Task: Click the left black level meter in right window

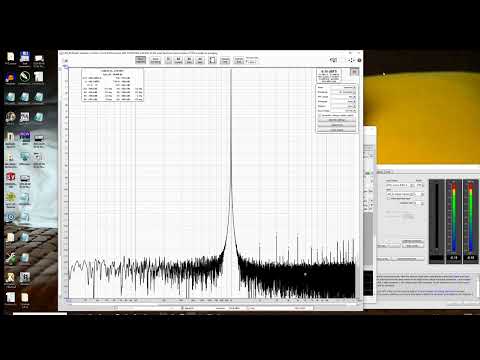Action: pos(436,221)
